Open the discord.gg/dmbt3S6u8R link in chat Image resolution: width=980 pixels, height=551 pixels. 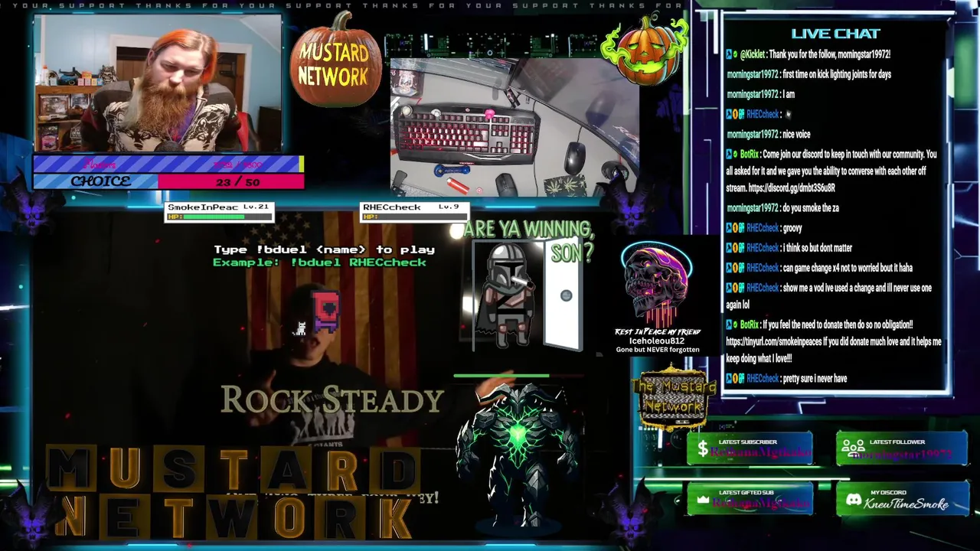coord(792,187)
